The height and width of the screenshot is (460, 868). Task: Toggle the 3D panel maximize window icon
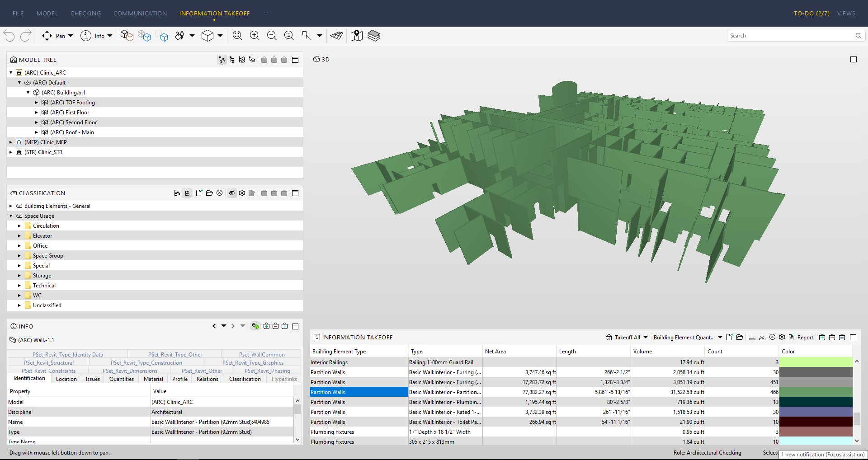(854, 59)
